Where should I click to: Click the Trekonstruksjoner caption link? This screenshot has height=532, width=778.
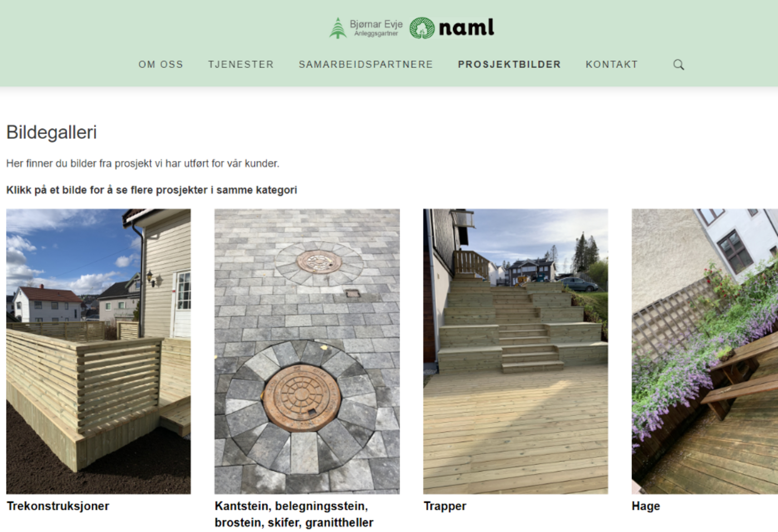[x=58, y=506]
